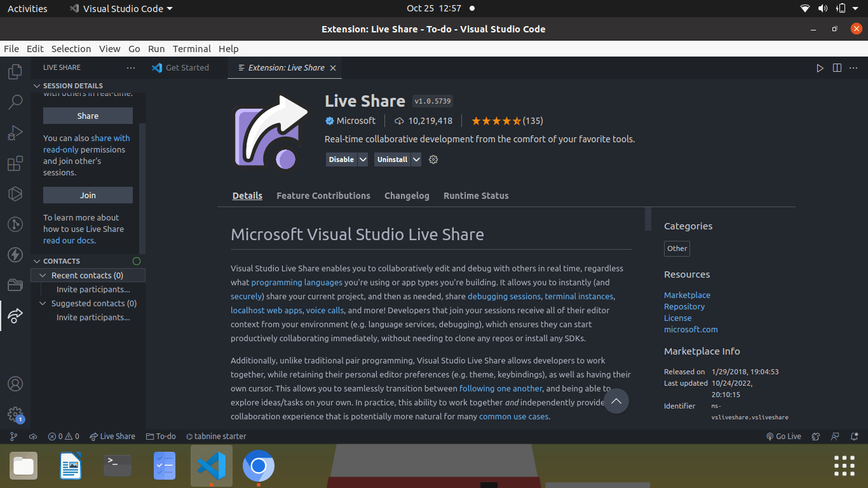Image resolution: width=868 pixels, height=488 pixels.
Task: Open the Accounts menu icon
Action: [x=15, y=384]
